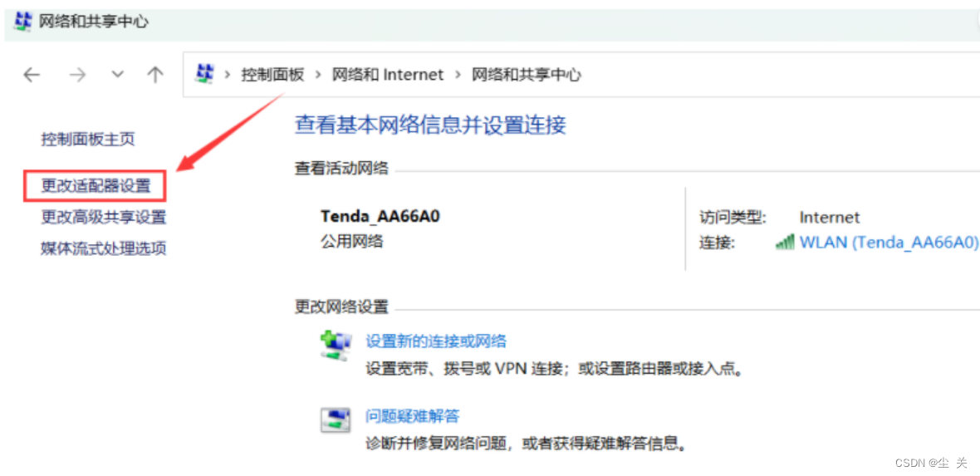Click the WLAN signal strength icon
The image size is (980, 476).
(x=785, y=242)
